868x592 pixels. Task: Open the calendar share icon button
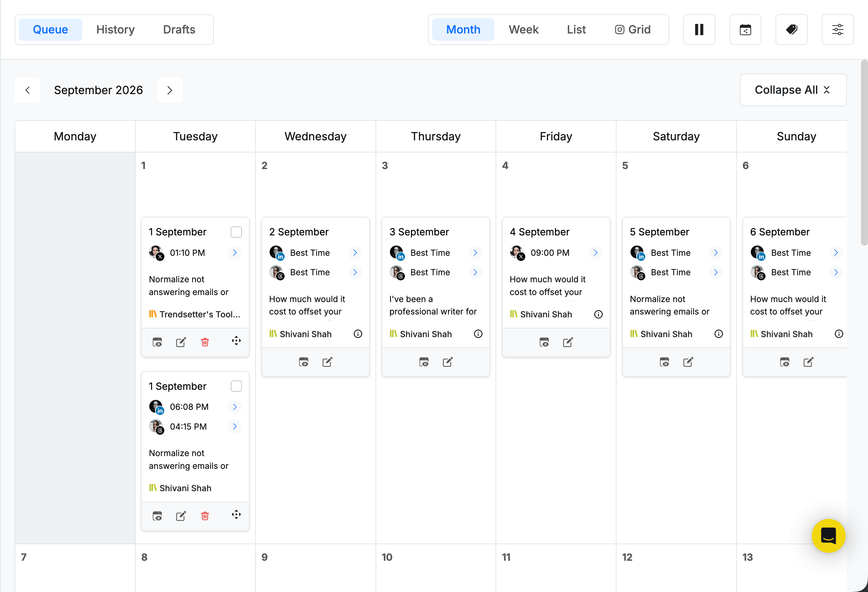coord(745,29)
